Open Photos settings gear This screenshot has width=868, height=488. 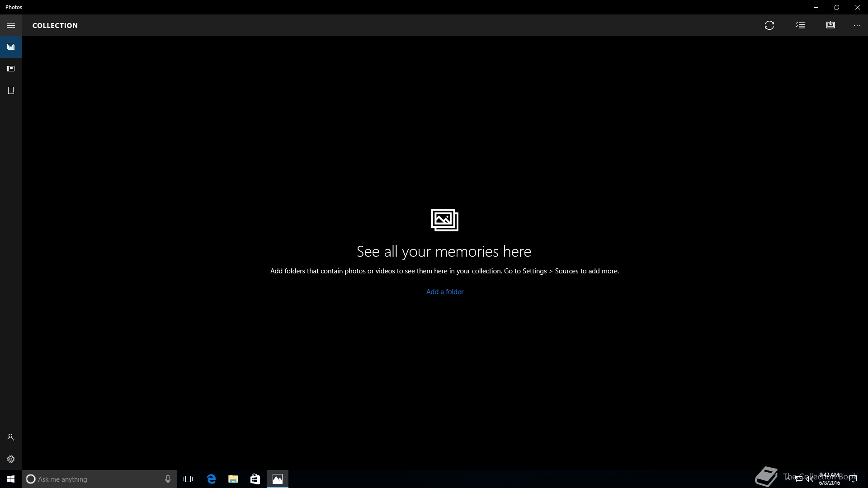[11, 459]
